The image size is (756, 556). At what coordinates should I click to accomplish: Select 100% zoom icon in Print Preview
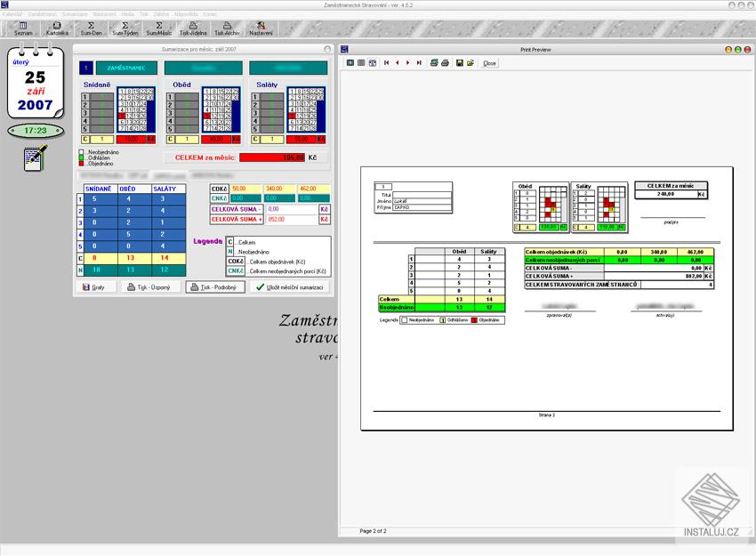(361, 62)
